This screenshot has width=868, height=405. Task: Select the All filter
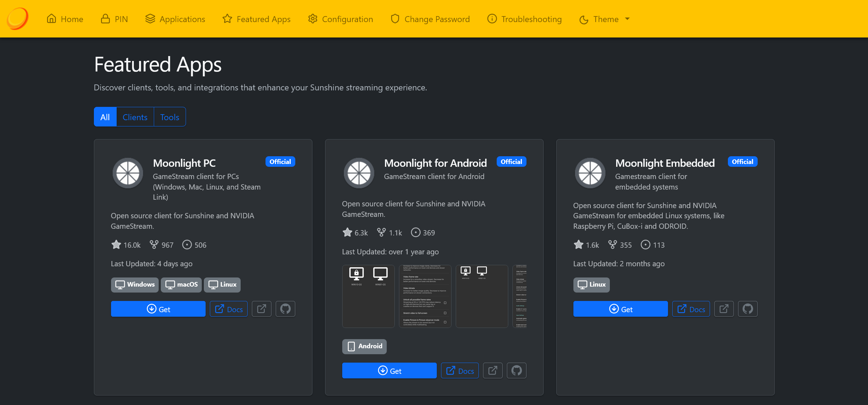(x=105, y=117)
